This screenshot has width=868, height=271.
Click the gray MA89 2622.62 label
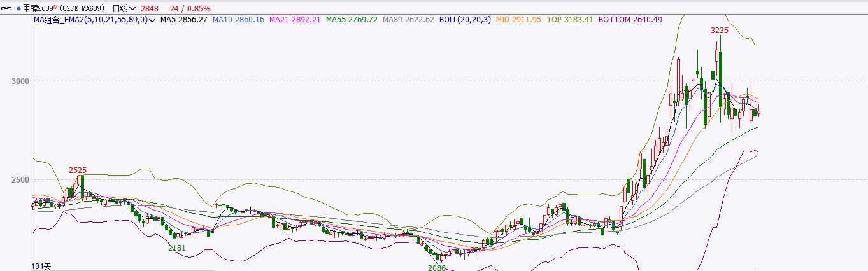point(408,20)
